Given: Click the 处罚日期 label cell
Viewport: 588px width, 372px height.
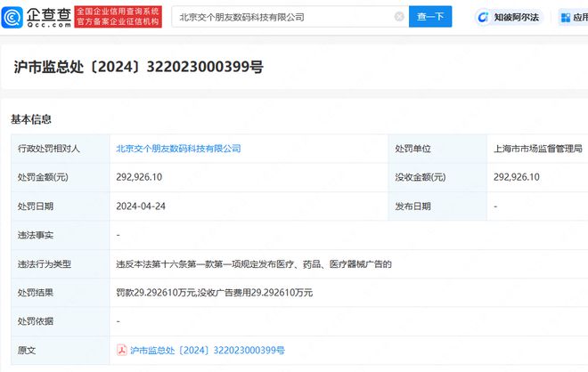Looking at the screenshot, I should pyautogui.click(x=61, y=206).
